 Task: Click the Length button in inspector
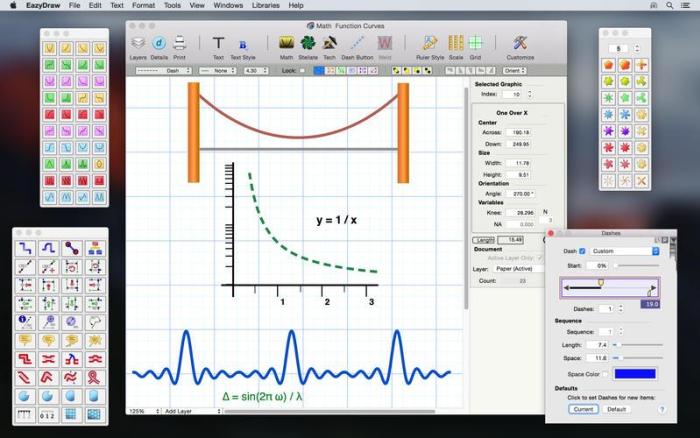click(x=483, y=240)
